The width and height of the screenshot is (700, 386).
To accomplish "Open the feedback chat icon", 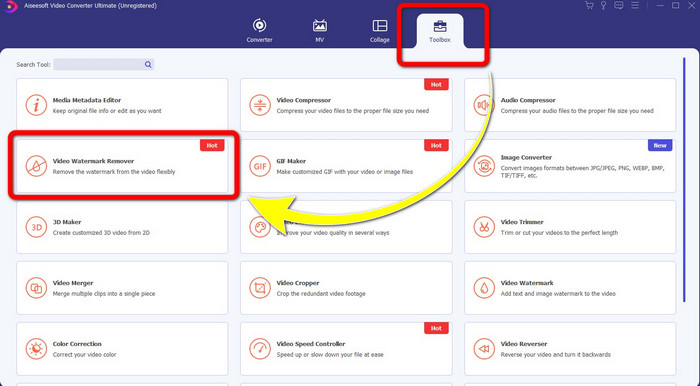I will [x=618, y=5].
